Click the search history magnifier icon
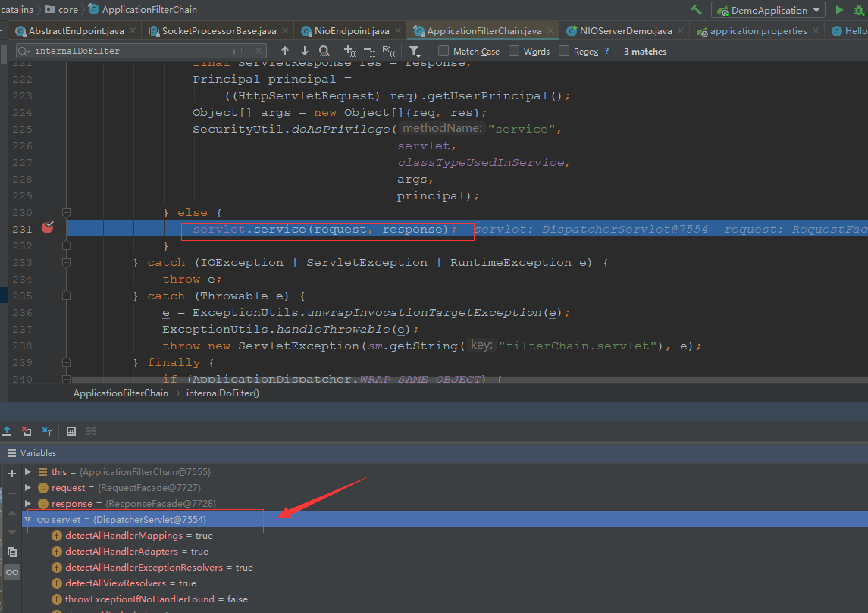 (x=24, y=51)
